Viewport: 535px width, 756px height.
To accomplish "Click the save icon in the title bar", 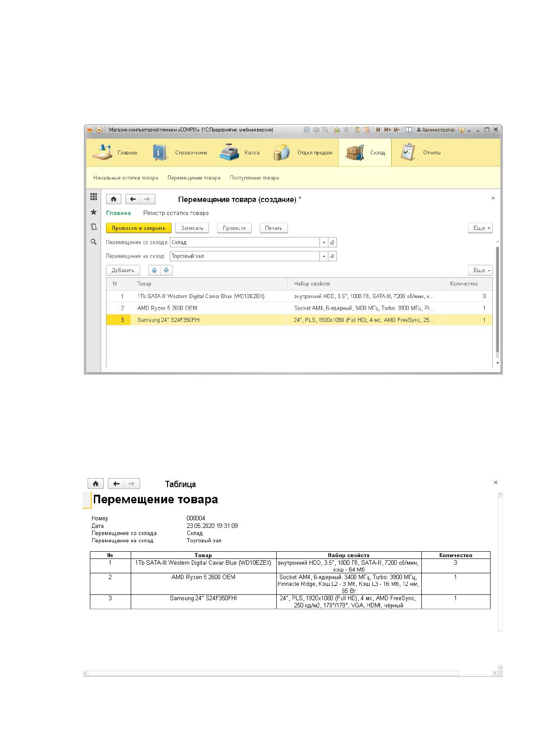I will click(306, 130).
